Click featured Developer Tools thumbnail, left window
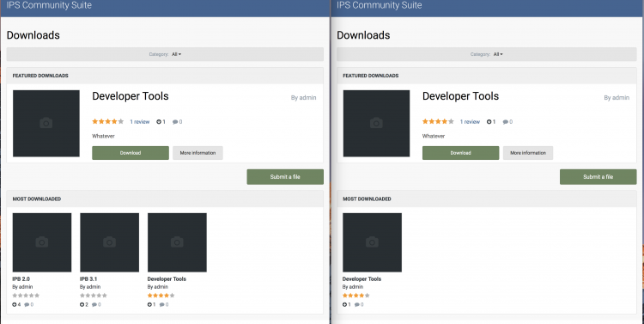Screen dimensions: 644x324 click(46, 124)
